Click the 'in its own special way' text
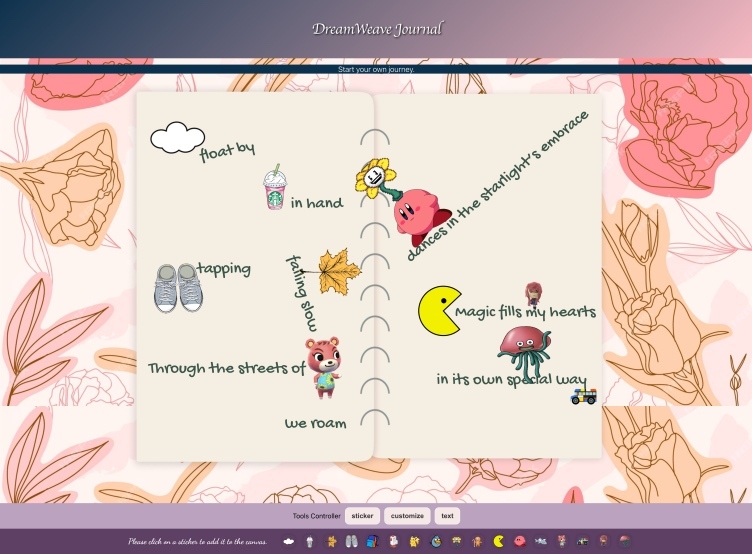This screenshot has height=554, width=752. click(x=511, y=379)
